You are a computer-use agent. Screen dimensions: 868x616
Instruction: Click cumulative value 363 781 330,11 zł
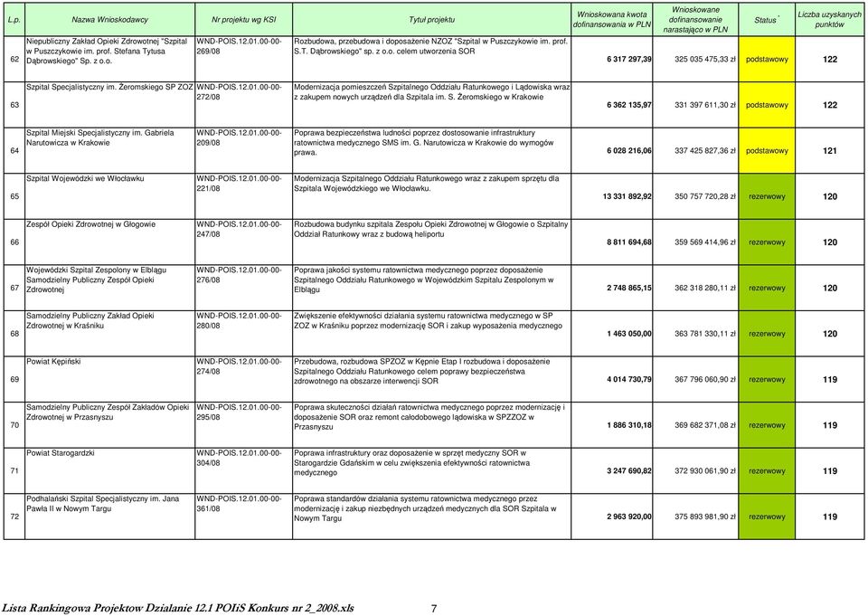(704, 334)
